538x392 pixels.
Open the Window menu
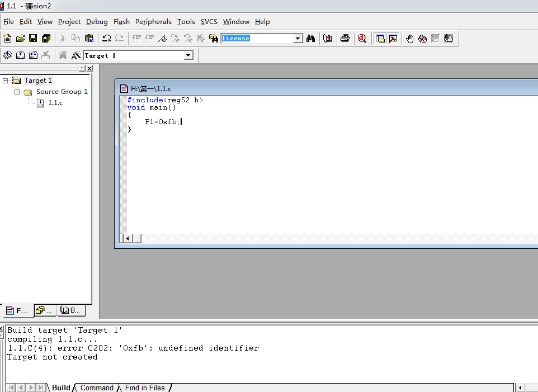tap(236, 22)
